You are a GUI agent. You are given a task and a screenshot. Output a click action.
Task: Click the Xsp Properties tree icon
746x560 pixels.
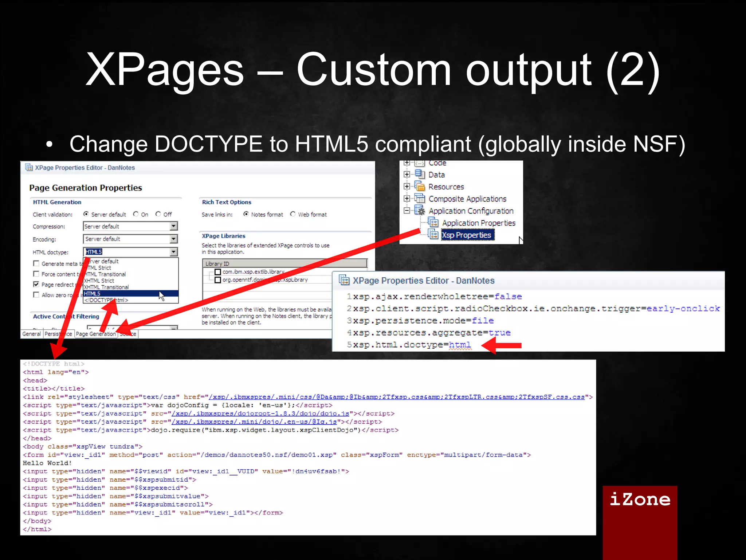pos(433,235)
